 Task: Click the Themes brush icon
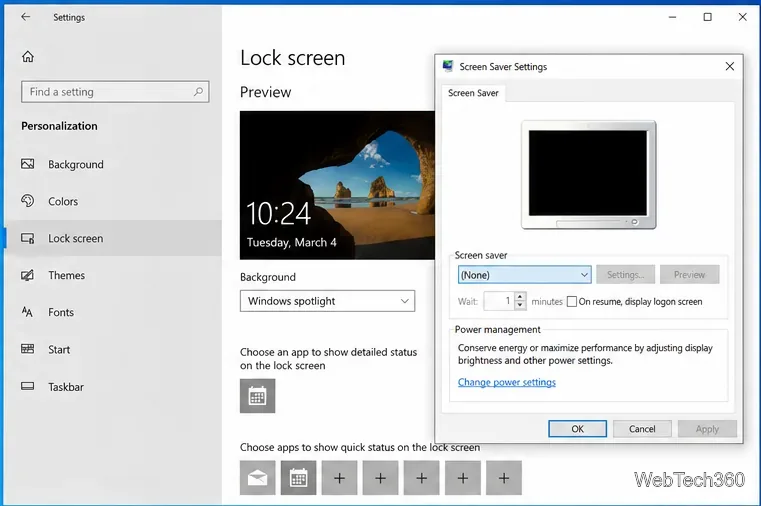(x=28, y=275)
